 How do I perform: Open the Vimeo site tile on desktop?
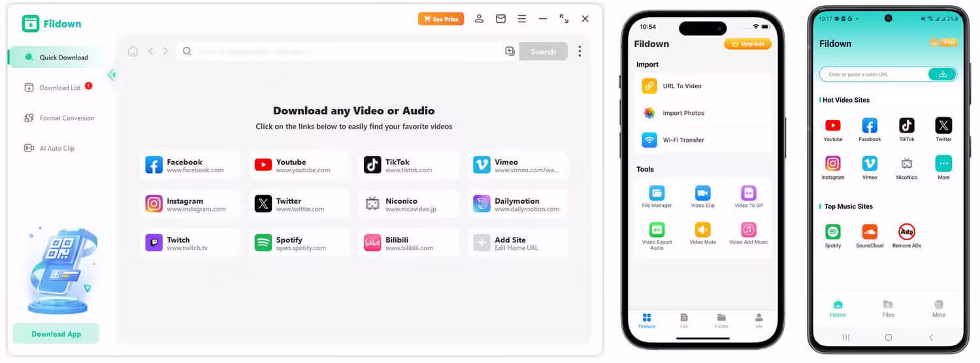coord(518,165)
